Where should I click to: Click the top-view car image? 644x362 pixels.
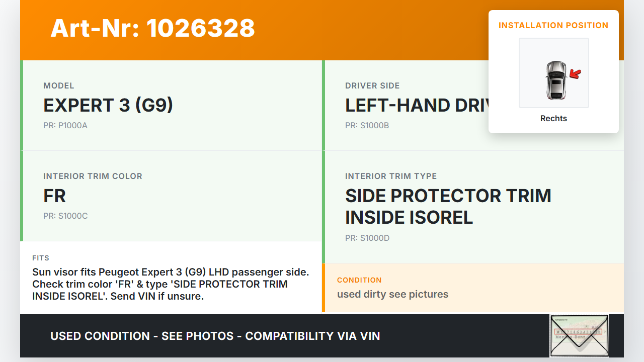[555, 79]
